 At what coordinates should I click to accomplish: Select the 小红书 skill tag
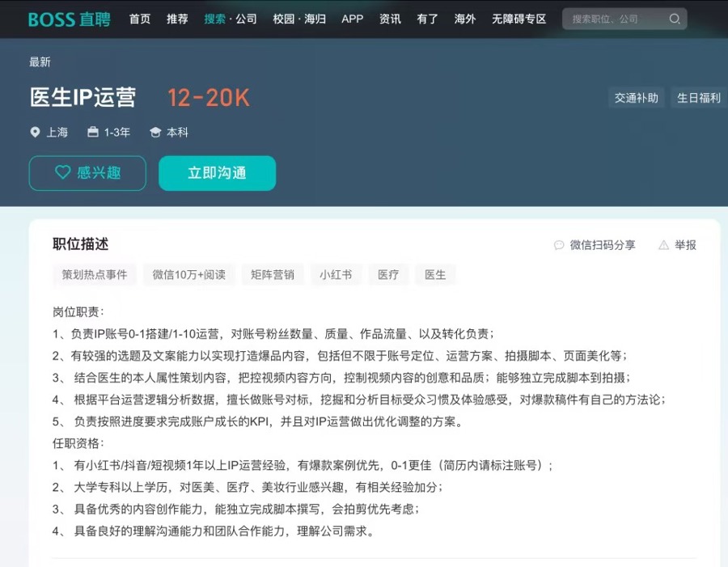(335, 274)
